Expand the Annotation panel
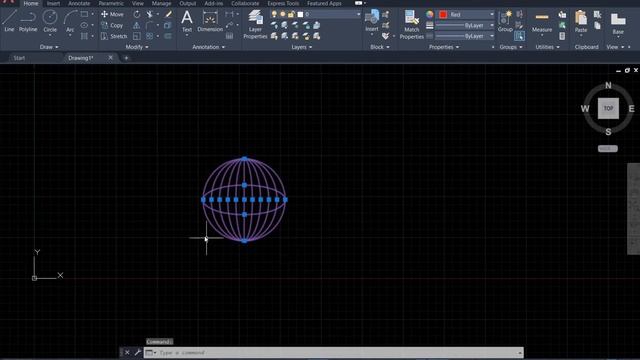Screen dimensions: 640x360 tap(209, 47)
